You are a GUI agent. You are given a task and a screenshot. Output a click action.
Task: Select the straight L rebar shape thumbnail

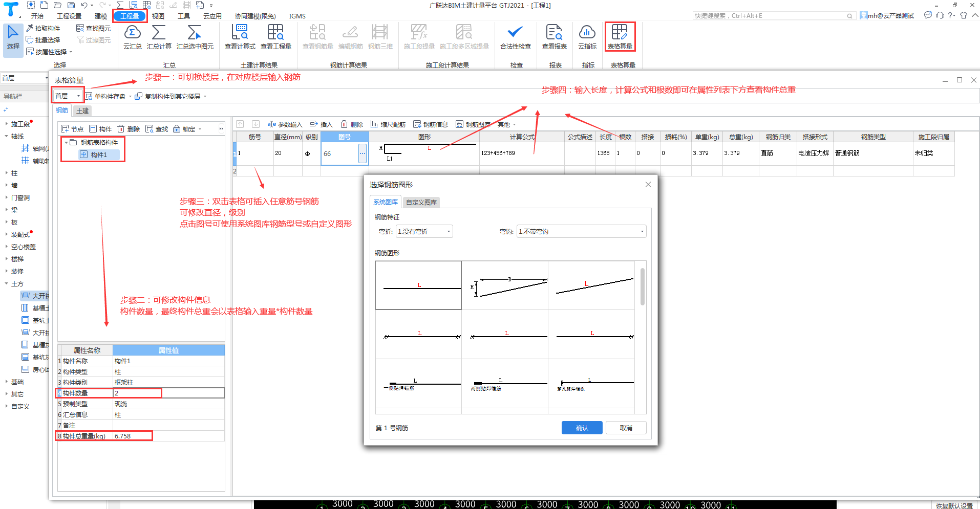pos(418,285)
